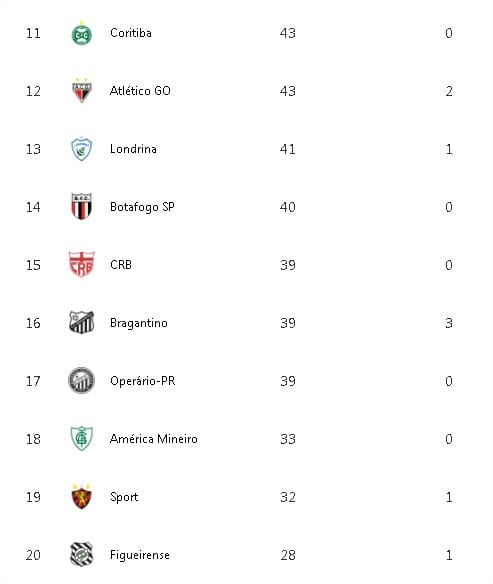Open Botafogo SP team page
493x584 pixels.
[x=142, y=207]
